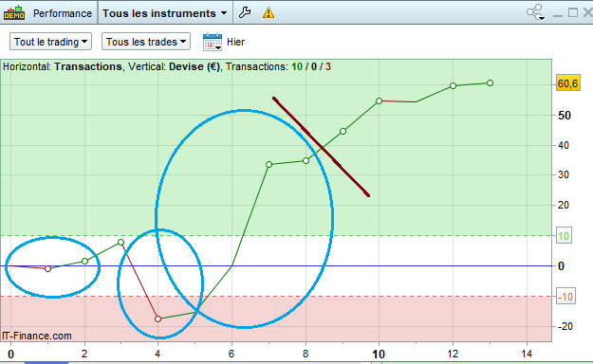
Task: Click the 60,6 current value label
Action: (x=567, y=83)
